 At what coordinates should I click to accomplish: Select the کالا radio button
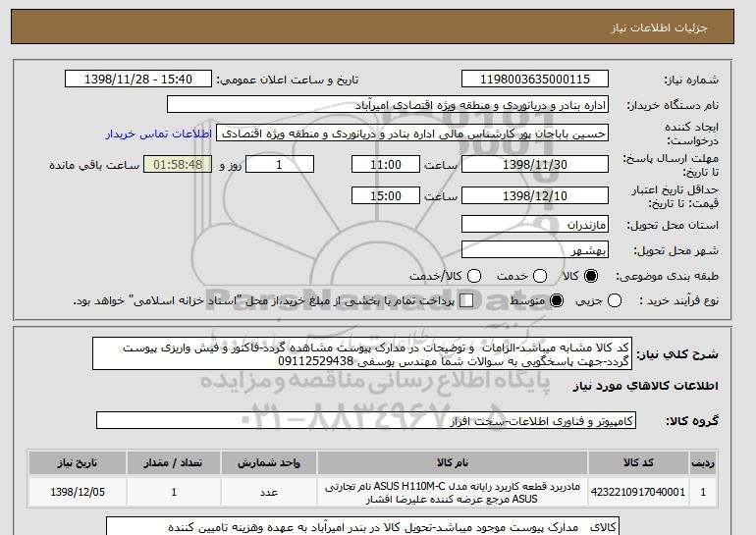click(591, 276)
